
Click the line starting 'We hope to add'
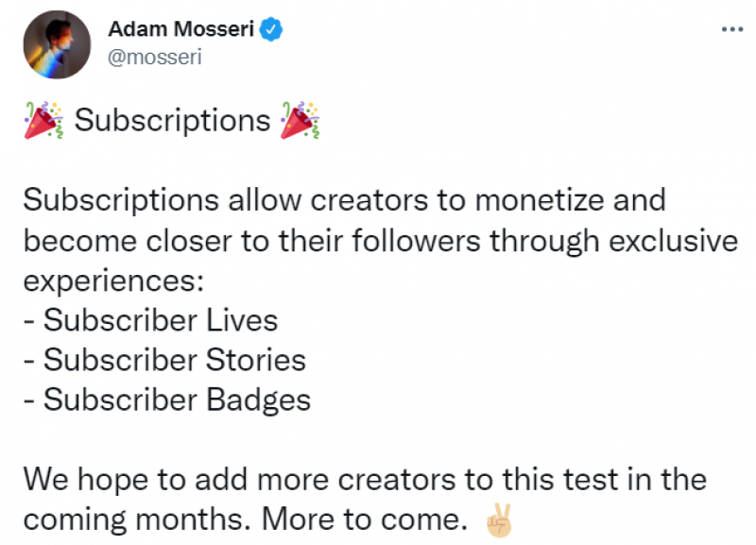tap(364, 479)
